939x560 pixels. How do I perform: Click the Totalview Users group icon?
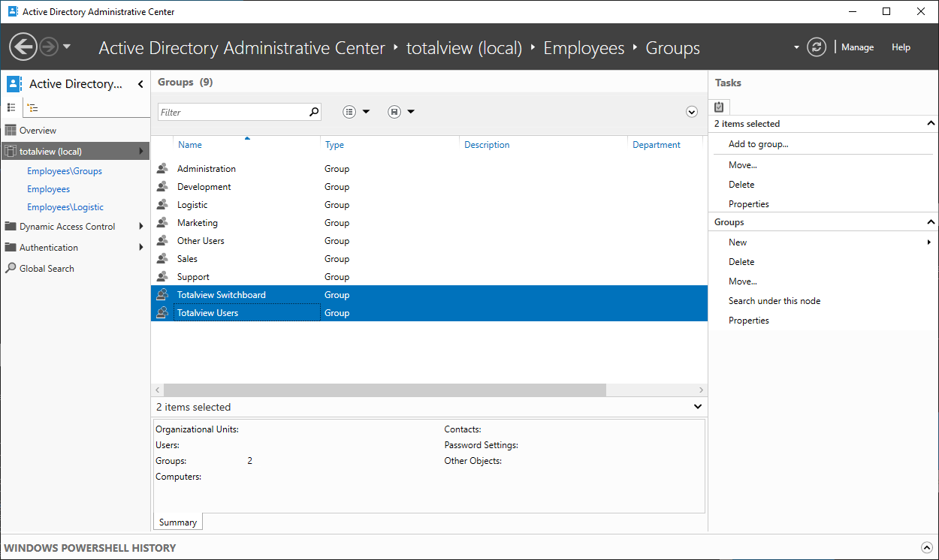tap(162, 313)
